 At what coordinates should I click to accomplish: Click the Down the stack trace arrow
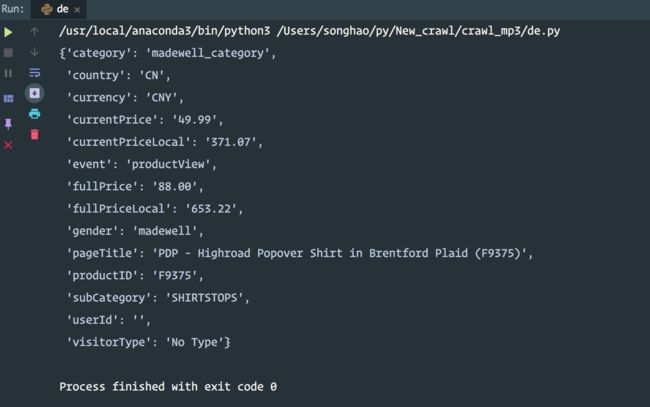pyautogui.click(x=34, y=52)
